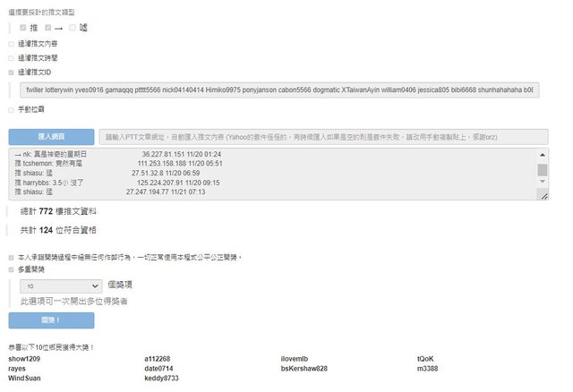This screenshot has width=573, height=392.
Task: Toggle the 推 push-type checkbox
Action: 22,28
